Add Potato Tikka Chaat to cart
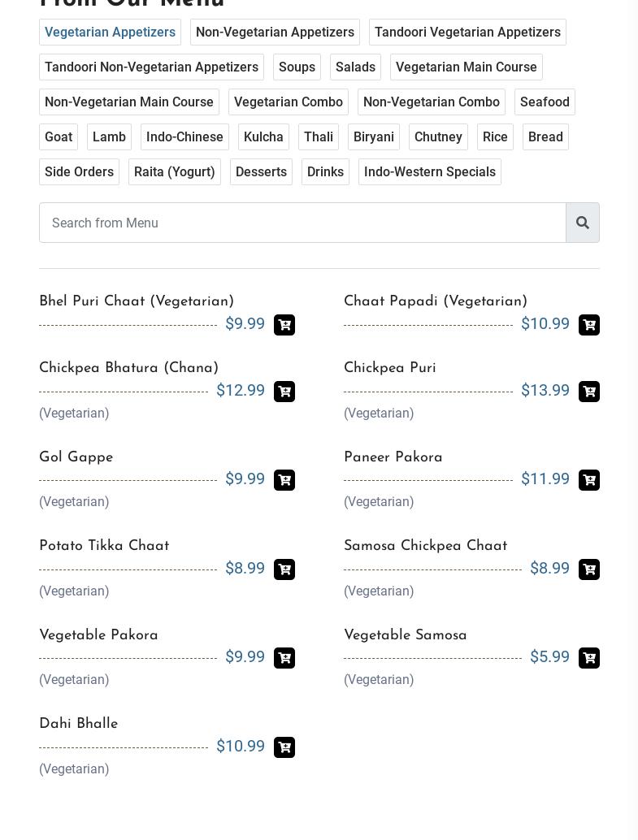 point(284,569)
